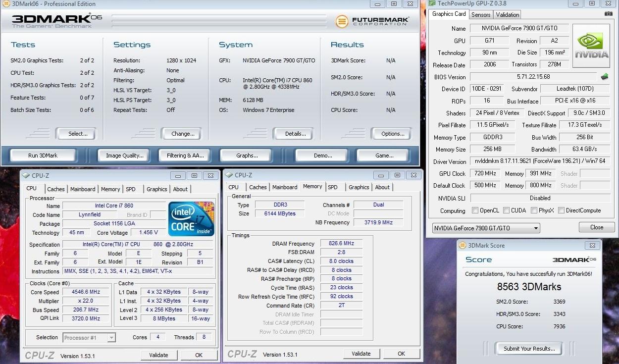Select the Graphics Card tab in GPU-Z
This screenshot has height=364, width=619.
click(449, 14)
